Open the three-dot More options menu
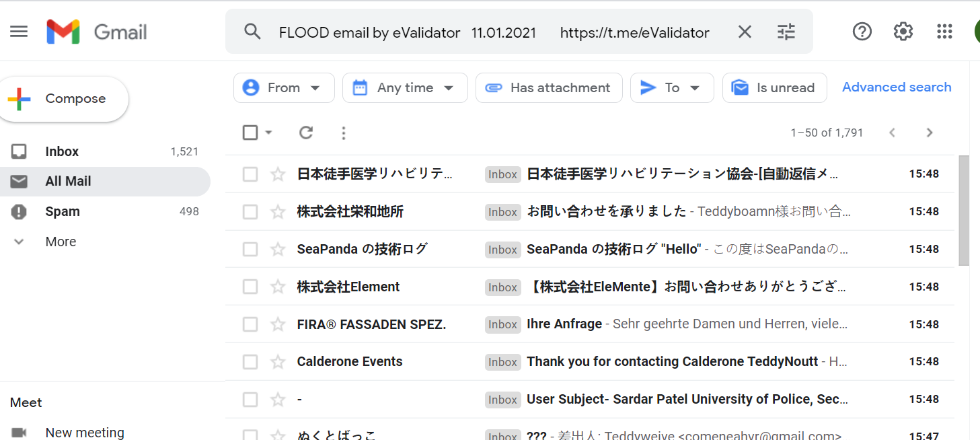This screenshot has height=440, width=980. click(344, 133)
